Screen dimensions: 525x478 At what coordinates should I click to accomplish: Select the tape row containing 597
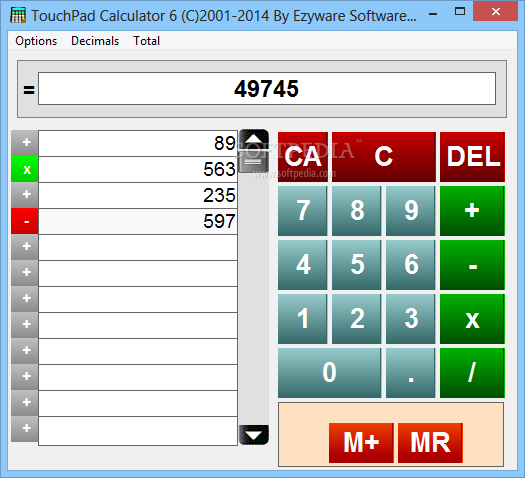138,221
